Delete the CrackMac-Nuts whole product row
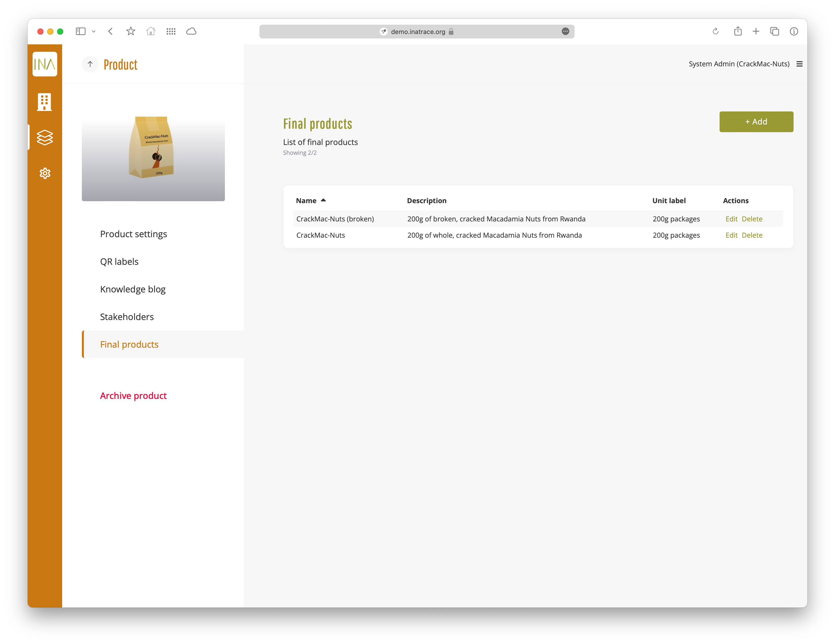Viewport: 835px width, 644px height. [752, 235]
